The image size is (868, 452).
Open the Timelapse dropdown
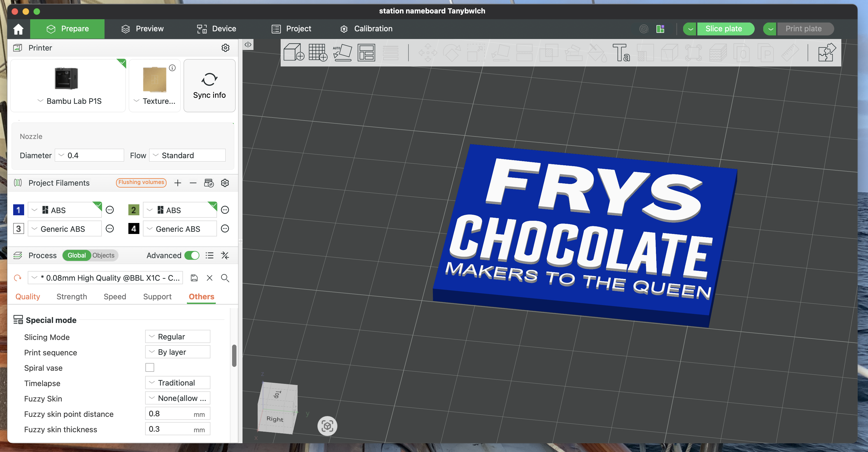[177, 383]
